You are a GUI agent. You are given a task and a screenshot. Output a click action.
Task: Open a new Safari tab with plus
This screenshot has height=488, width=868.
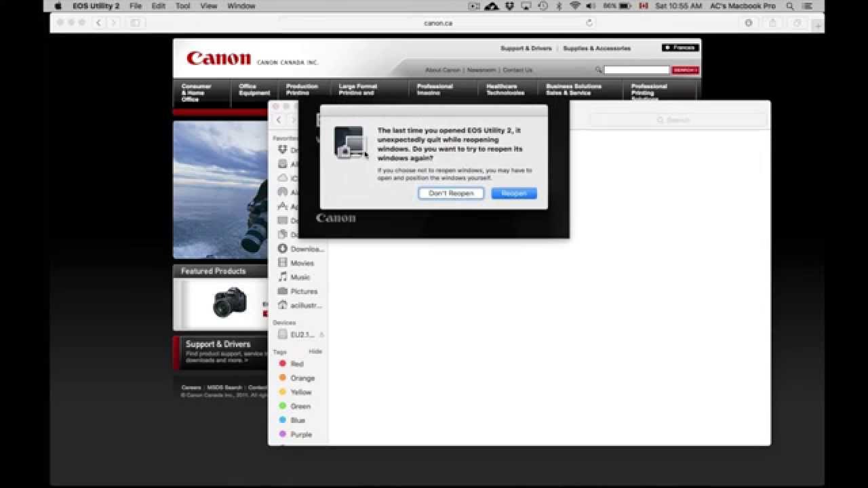coord(818,26)
